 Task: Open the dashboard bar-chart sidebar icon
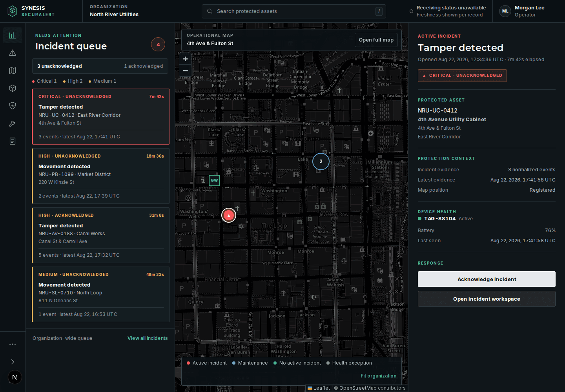click(13, 35)
